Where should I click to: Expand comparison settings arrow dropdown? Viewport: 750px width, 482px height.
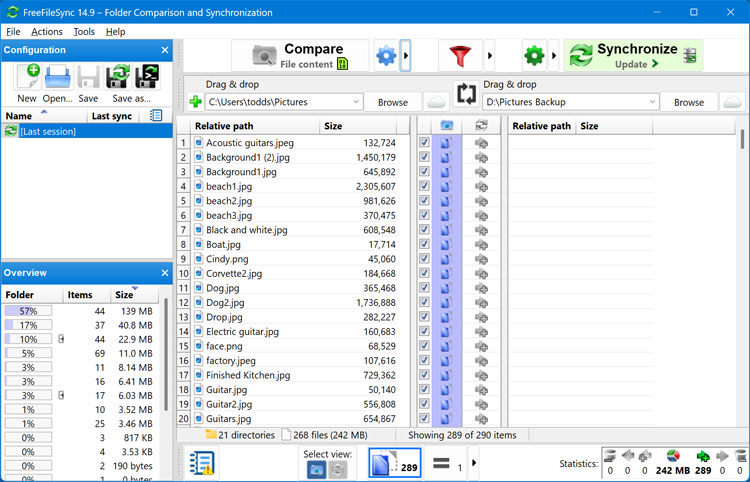tap(406, 56)
